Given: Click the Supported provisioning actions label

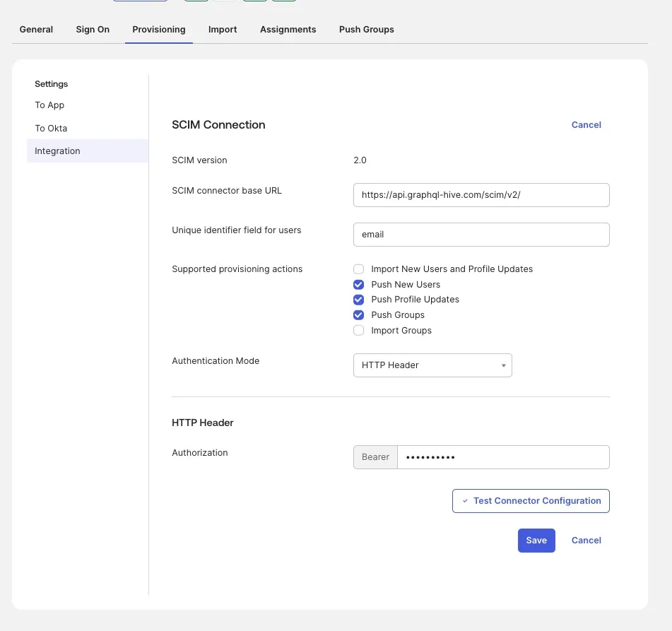Looking at the screenshot, I should point(237,269).
